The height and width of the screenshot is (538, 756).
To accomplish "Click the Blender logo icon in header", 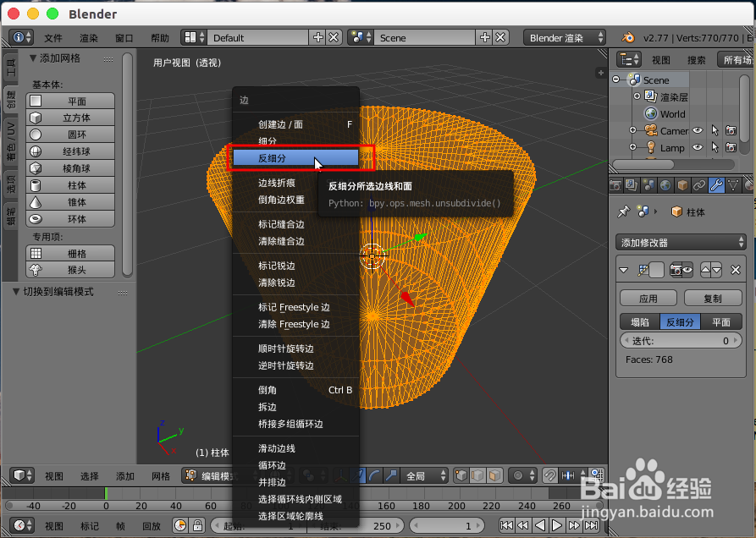I will pos(628,37).
